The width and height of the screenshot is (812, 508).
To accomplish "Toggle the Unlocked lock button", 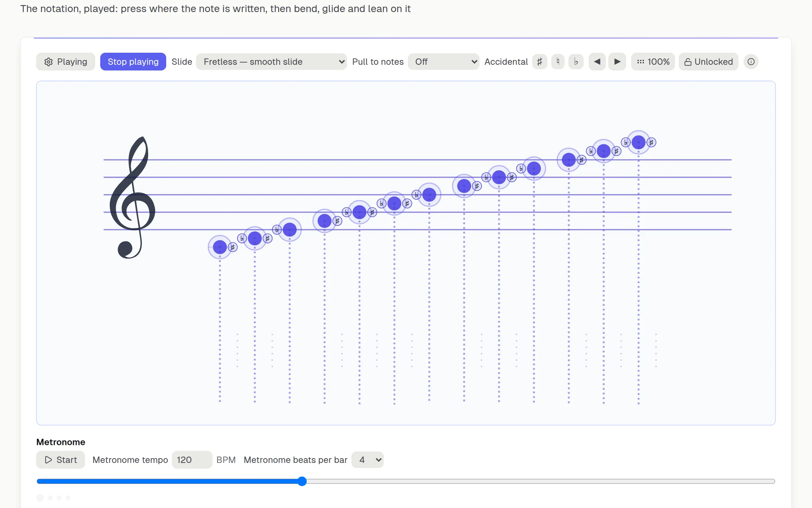I will 708,62.
